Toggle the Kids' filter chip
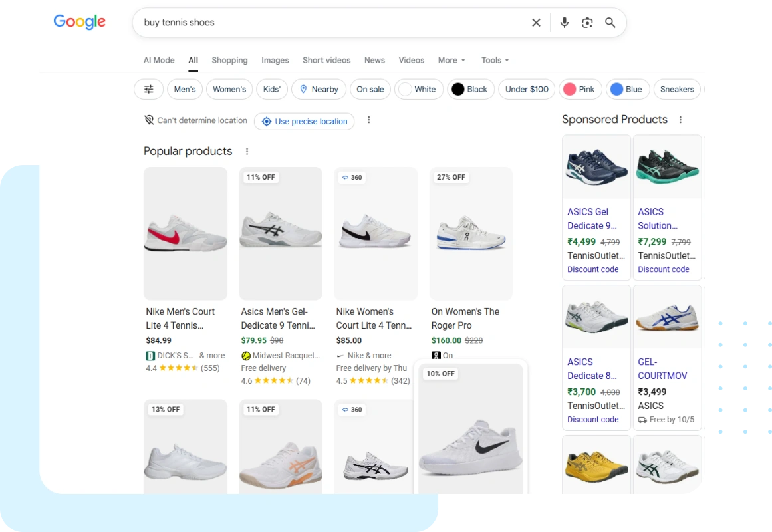The width and height of the screenshot is (772, 532). coord(272,89)
